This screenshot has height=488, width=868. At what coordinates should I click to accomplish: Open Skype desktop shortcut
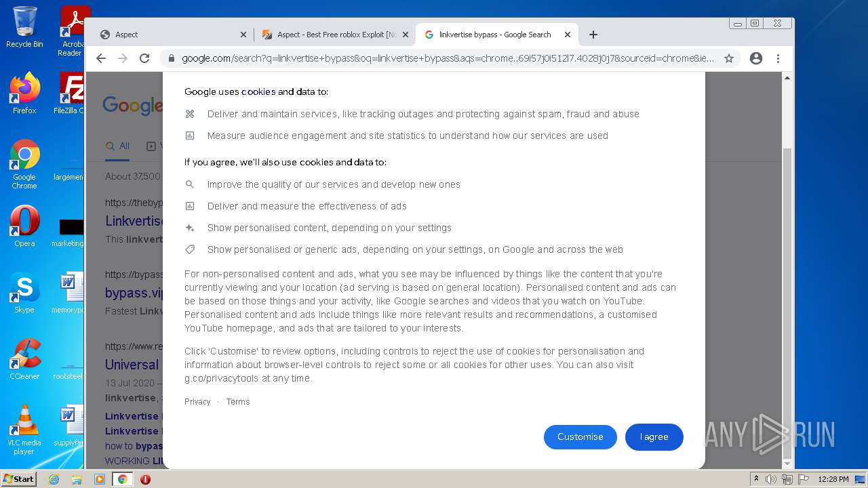(x=24, y=293)
